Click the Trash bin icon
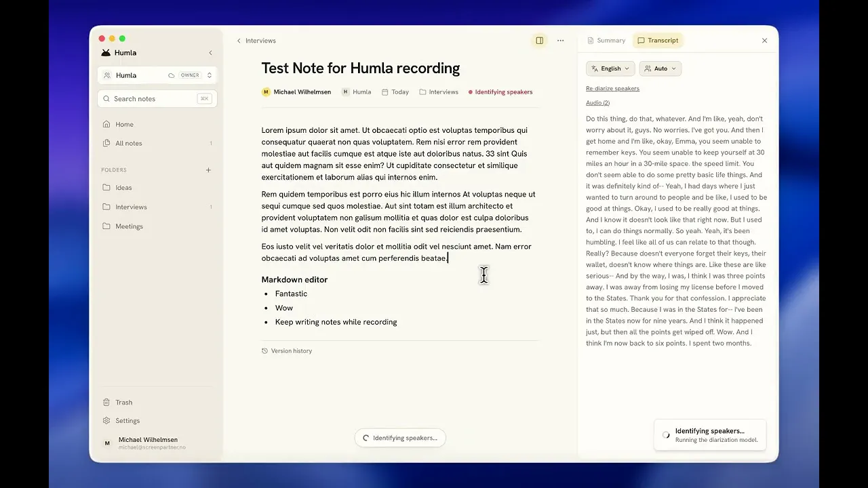This screenshot has width=868, height=488. 106,402
